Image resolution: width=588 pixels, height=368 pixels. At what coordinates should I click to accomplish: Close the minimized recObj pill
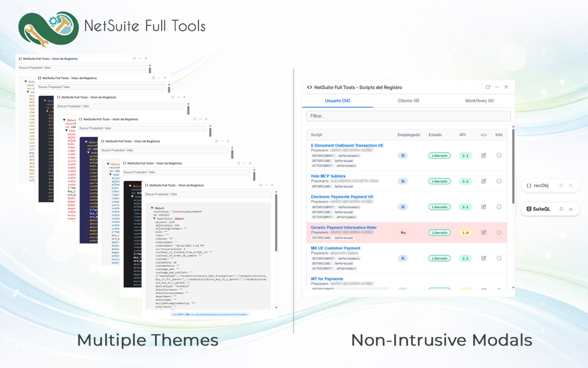[571, 185]
